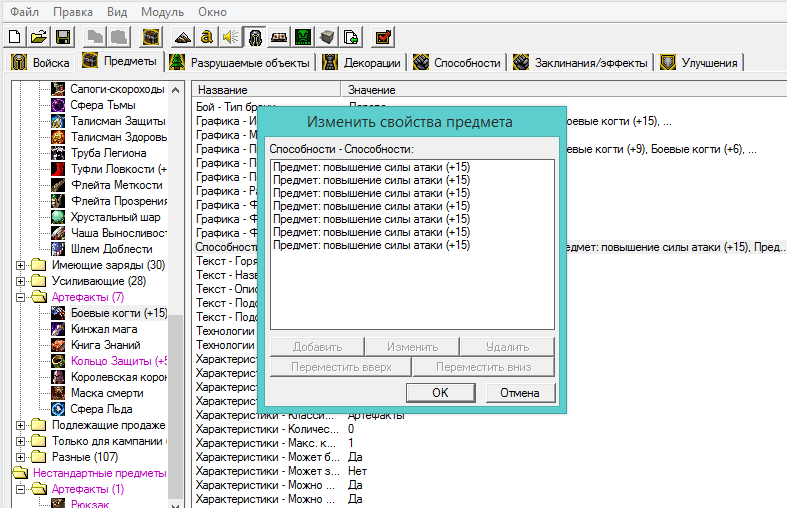Click the Маска смерти item icon
This screenshot has width=787, height=508.
click(58, 393)
